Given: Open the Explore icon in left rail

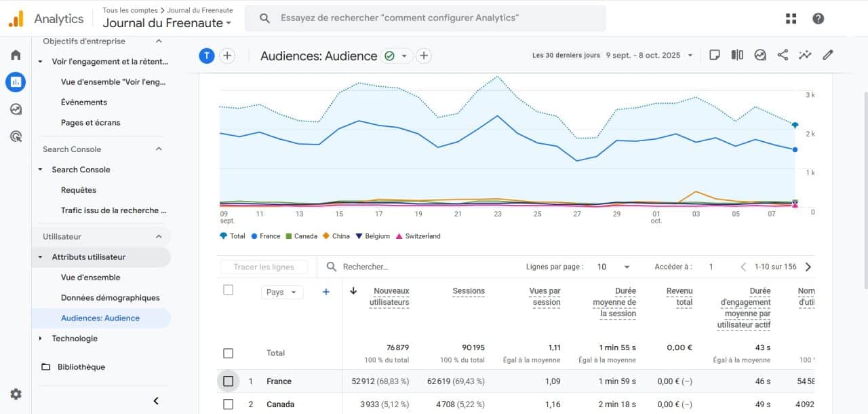Looking at the screenshot, I should 16,109.
